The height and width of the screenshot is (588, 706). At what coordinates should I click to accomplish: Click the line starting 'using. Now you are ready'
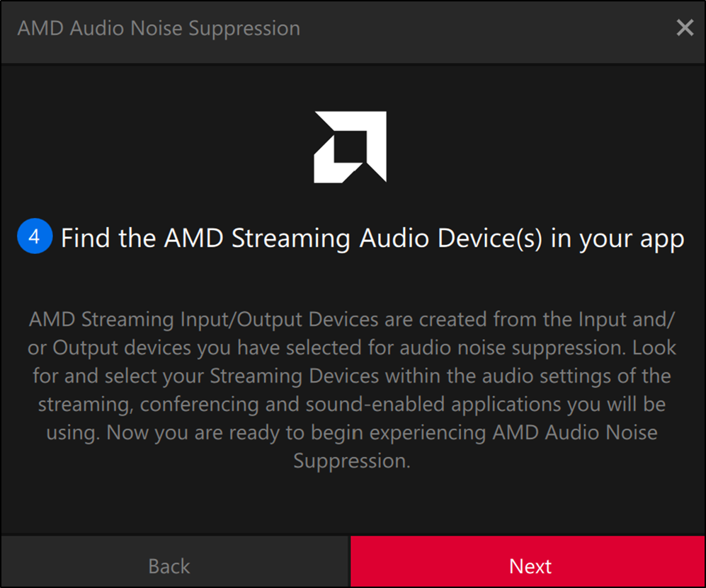(352, 433)
